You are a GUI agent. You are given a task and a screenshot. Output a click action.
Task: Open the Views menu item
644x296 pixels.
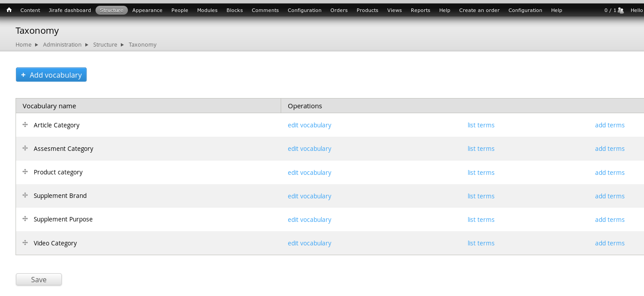394,10
